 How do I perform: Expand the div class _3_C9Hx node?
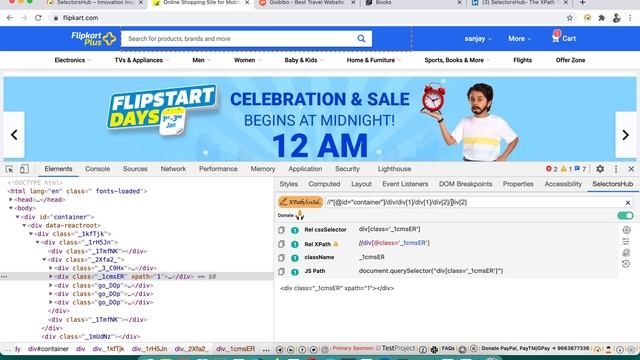51,268
